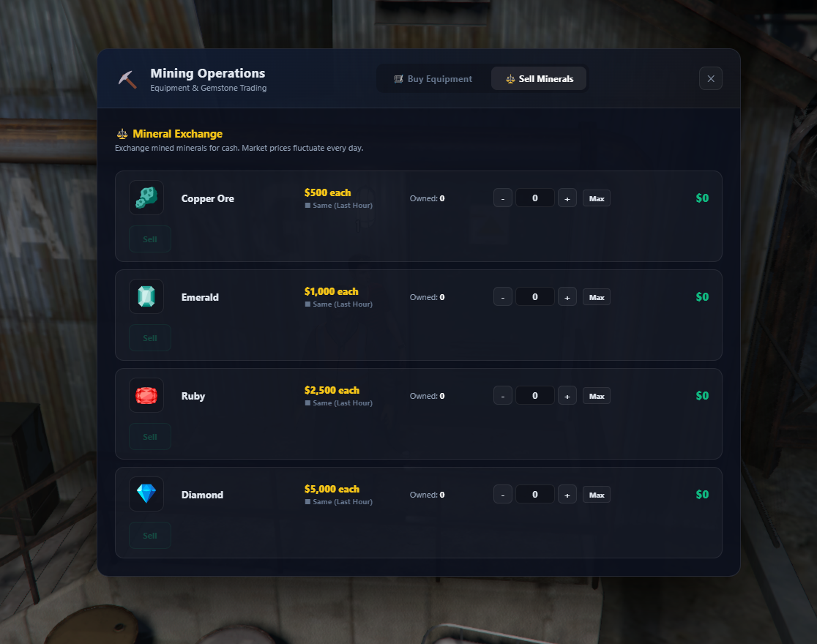Click the Copper Ore quantity field
Viewport: 817px width, 644px height.
pos(535,198)
